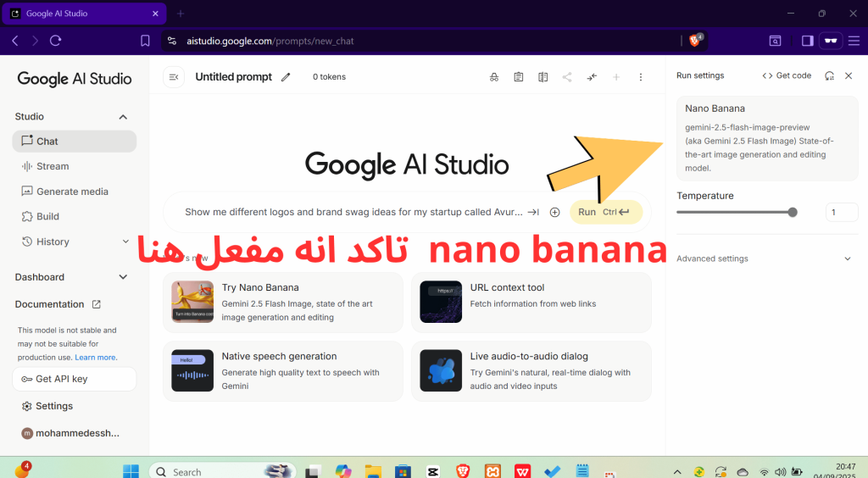Toggle the browser sidebar panel icon
868x478 pixels.
[x=807, y=41]
